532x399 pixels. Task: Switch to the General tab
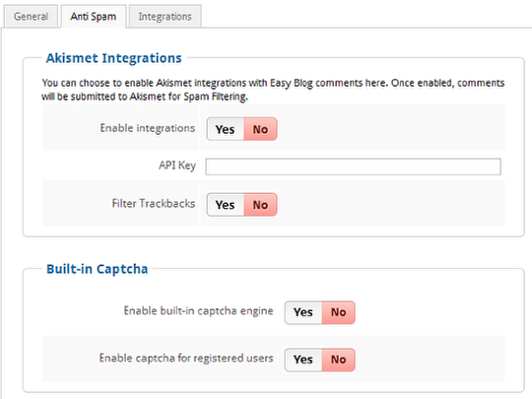click(31, 17)
